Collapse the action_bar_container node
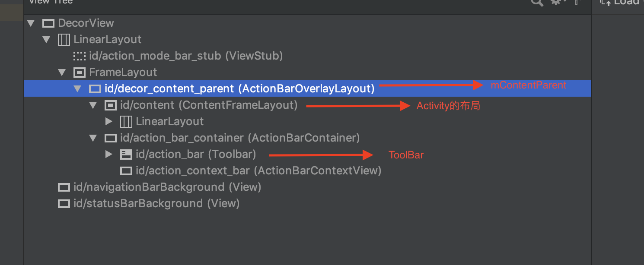This screenshot has width=644, height=265. click(x=93, y=138)
